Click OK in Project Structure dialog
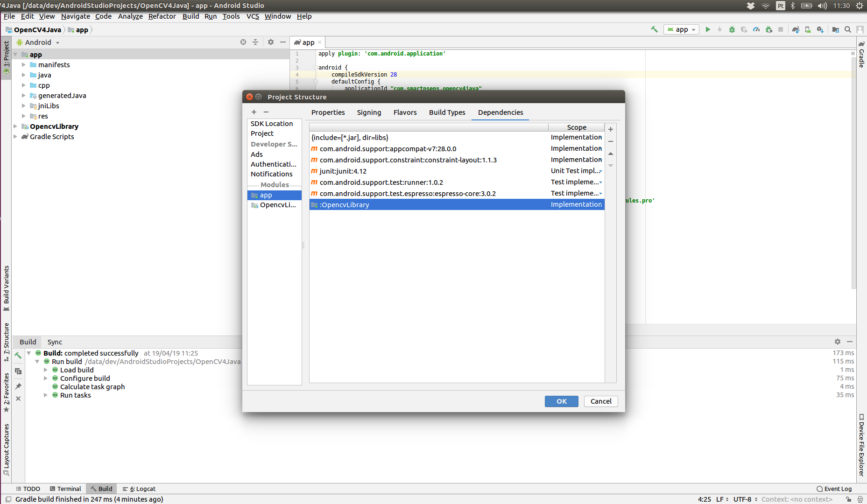867x504 pixels. coord(561,401)
